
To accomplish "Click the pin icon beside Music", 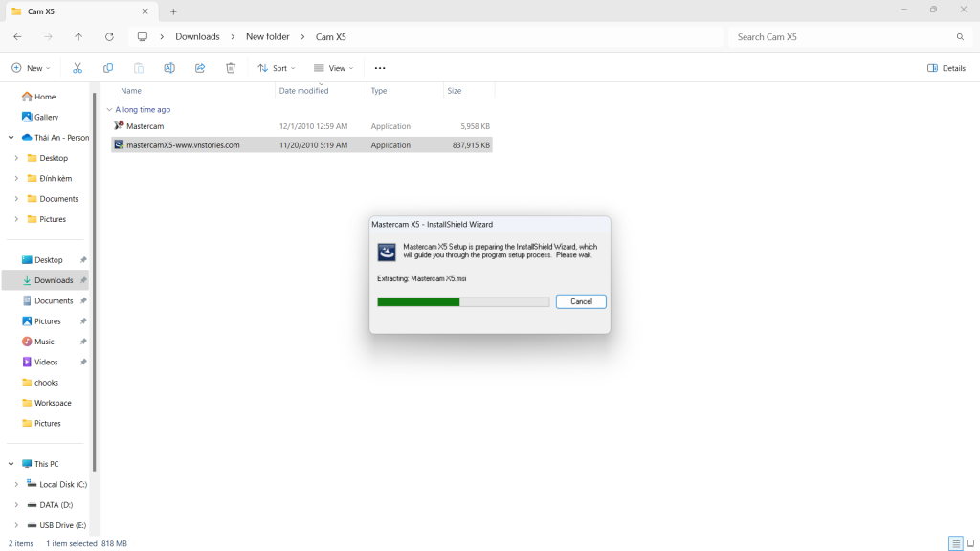I will 83,342.
